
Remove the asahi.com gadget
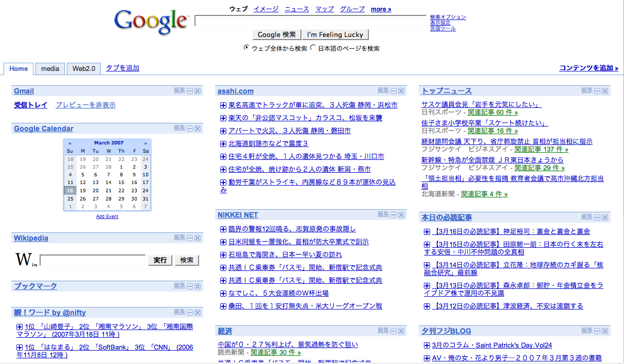[x=401, y=91]
